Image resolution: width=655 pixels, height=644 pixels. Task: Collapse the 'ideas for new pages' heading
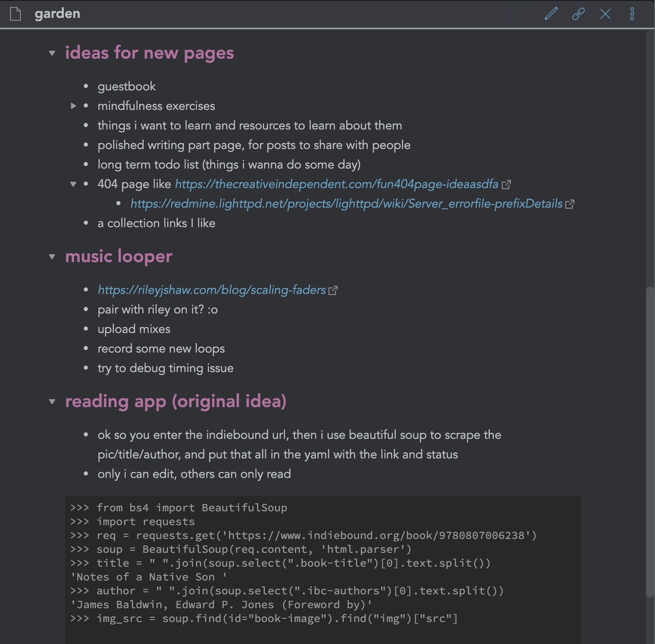52,53
